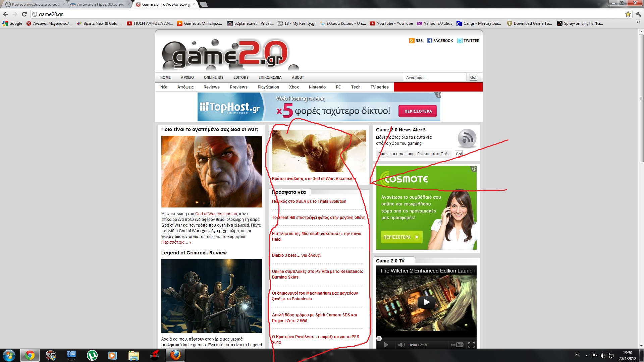Open the ABOUT menu item
The width and height of the screenshot is (644, 362).
(x=298, y=77)
